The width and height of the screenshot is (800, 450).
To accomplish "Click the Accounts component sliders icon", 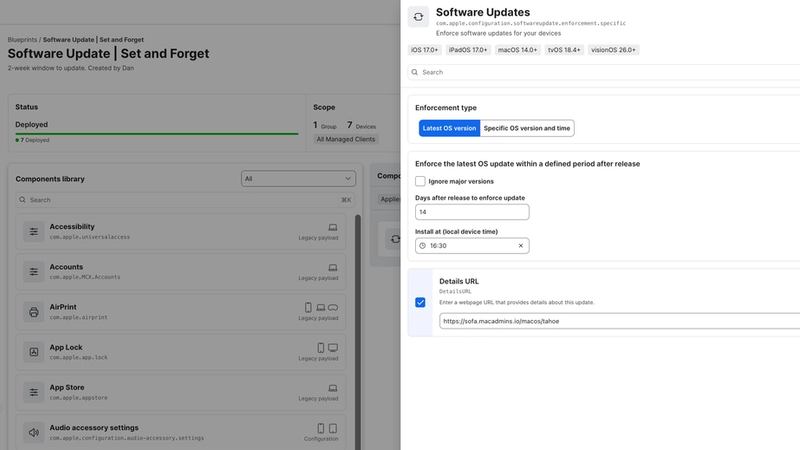I will 34,272.
